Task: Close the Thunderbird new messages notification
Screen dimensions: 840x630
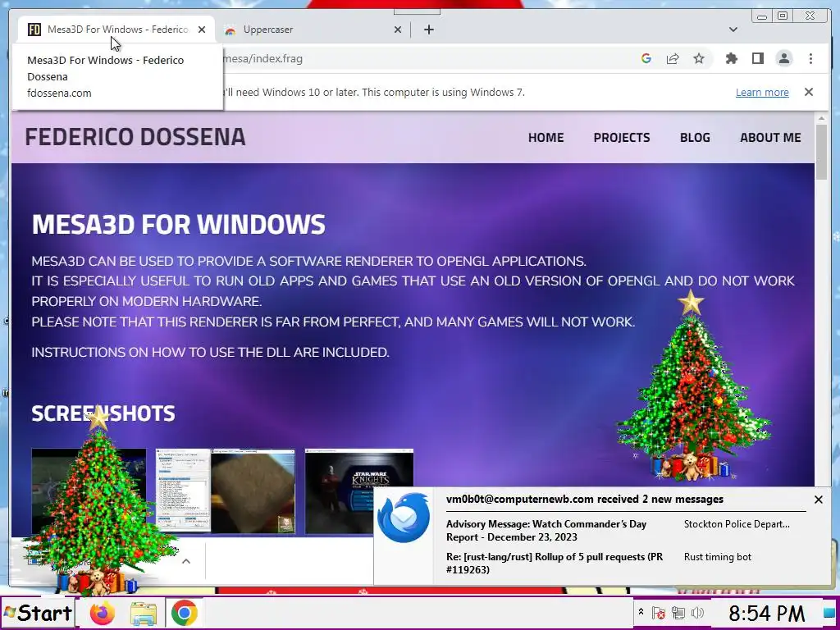Action: 818,500
